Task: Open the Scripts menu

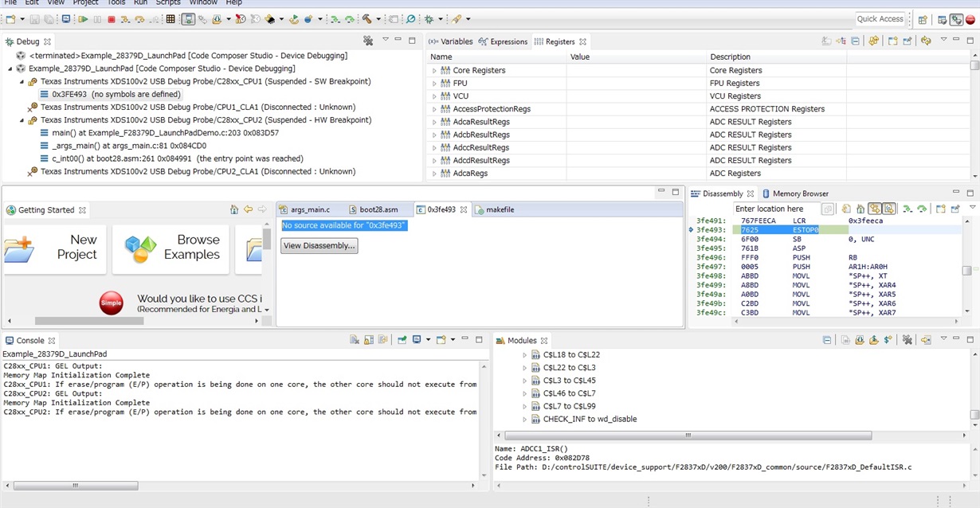Action: click(168, 3)
